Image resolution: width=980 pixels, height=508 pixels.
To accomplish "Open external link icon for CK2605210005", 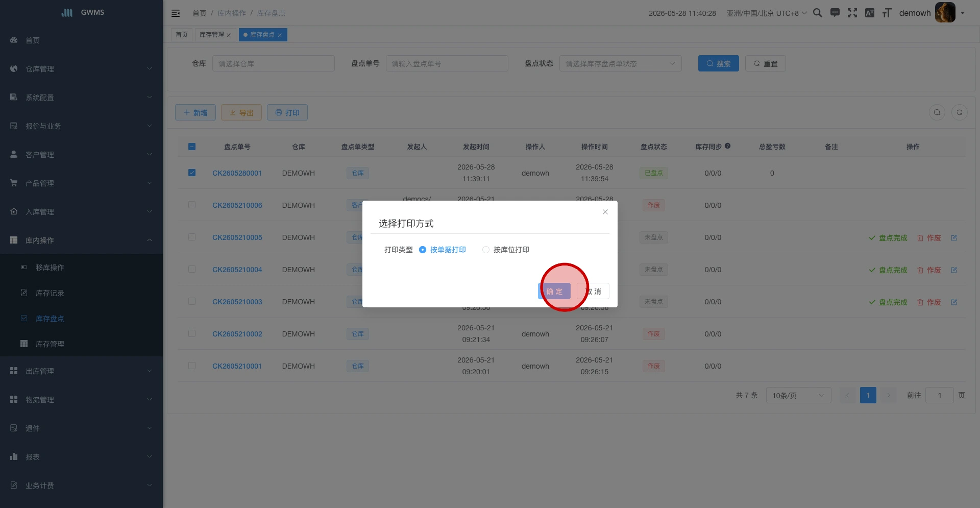I will click(x=954, y=237).
